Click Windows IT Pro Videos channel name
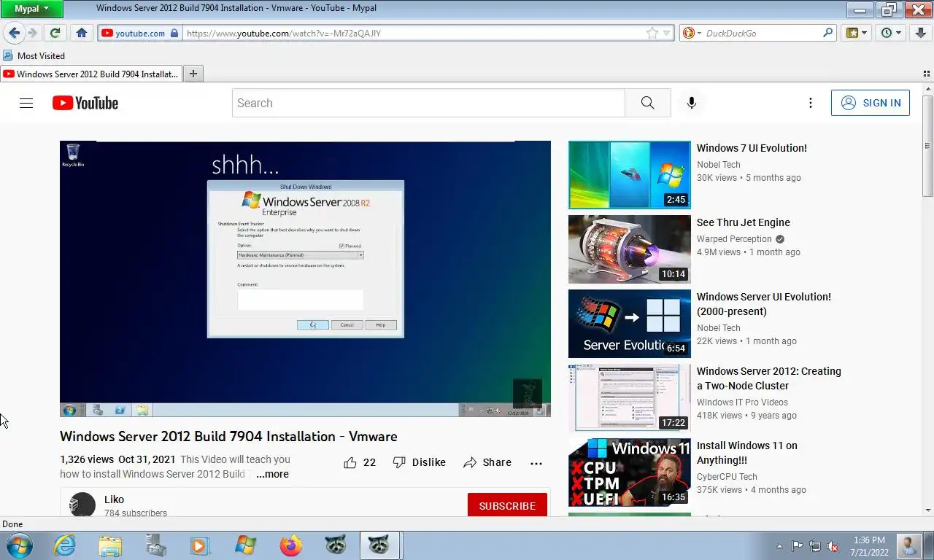934x560 pixels. click(742, 402)
